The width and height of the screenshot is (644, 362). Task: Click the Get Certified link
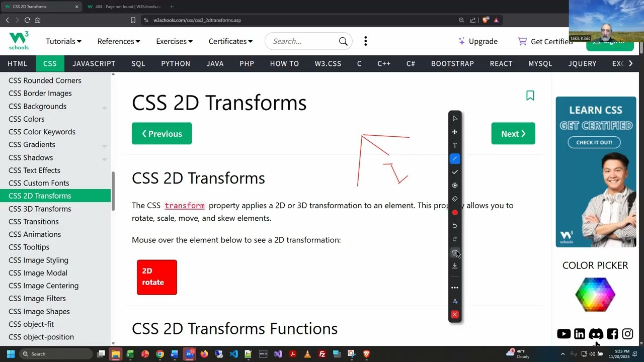coord(546,41)
